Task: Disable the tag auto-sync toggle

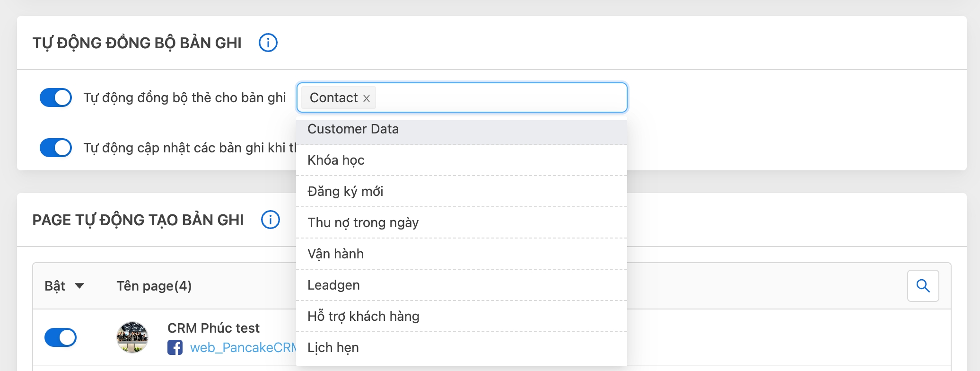Action: pos(56,98)
